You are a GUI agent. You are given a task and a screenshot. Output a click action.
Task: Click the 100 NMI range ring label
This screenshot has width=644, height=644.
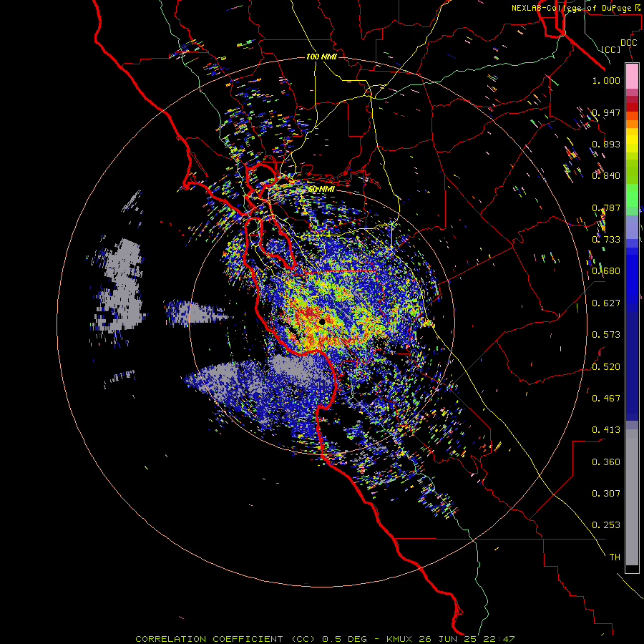tap(321, 57)
